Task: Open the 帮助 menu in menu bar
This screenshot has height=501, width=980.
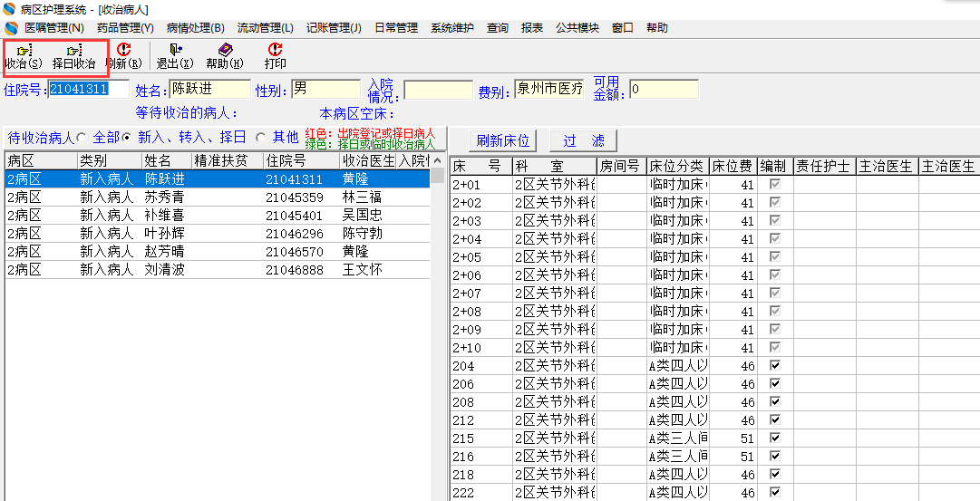Action: (x=657, y=28)
